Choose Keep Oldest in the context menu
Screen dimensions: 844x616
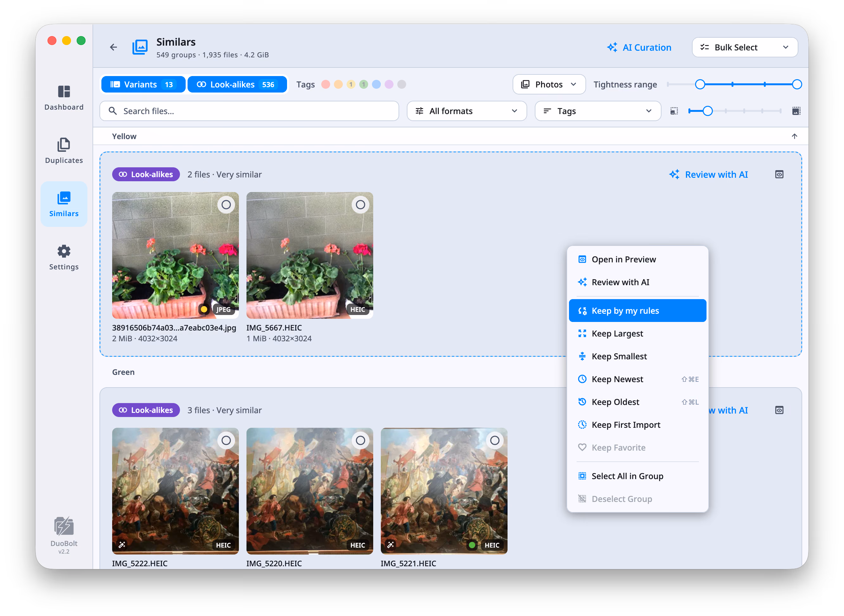(x=637, y=401)
